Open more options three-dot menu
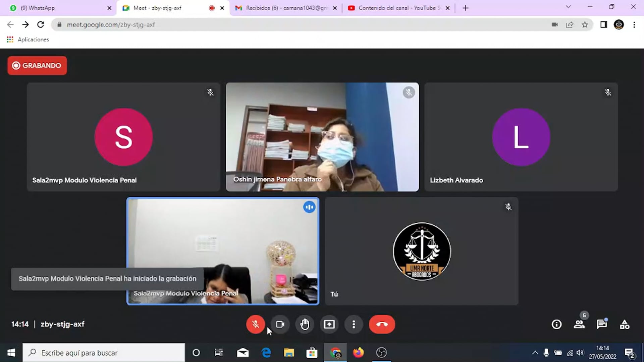Image resolution: width=644 pixels, height=362 pixels. point(354,324)
